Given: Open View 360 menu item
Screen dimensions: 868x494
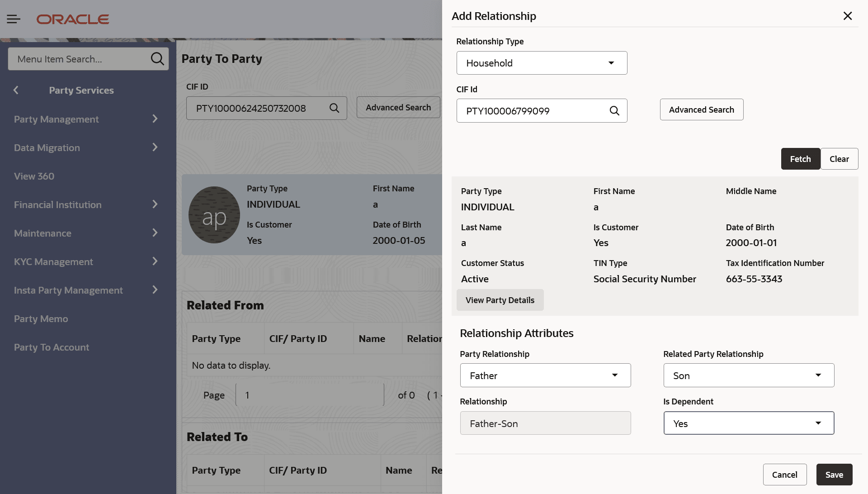Looking at the screenshot, I should click(x=34, y=176).
